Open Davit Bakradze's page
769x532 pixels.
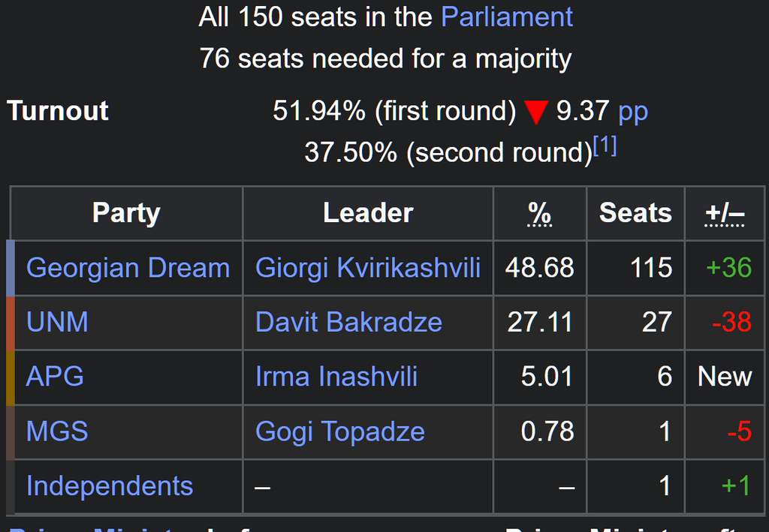pos(348,323)
